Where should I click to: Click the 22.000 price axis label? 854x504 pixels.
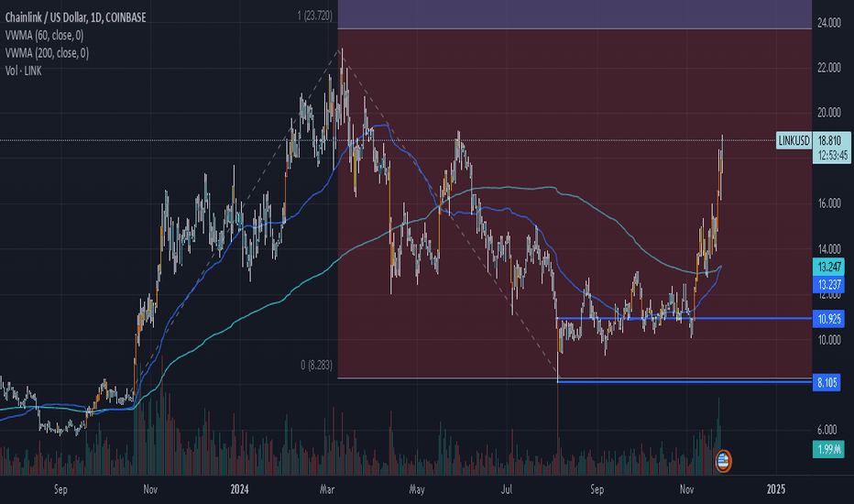(x=829, y=68)
